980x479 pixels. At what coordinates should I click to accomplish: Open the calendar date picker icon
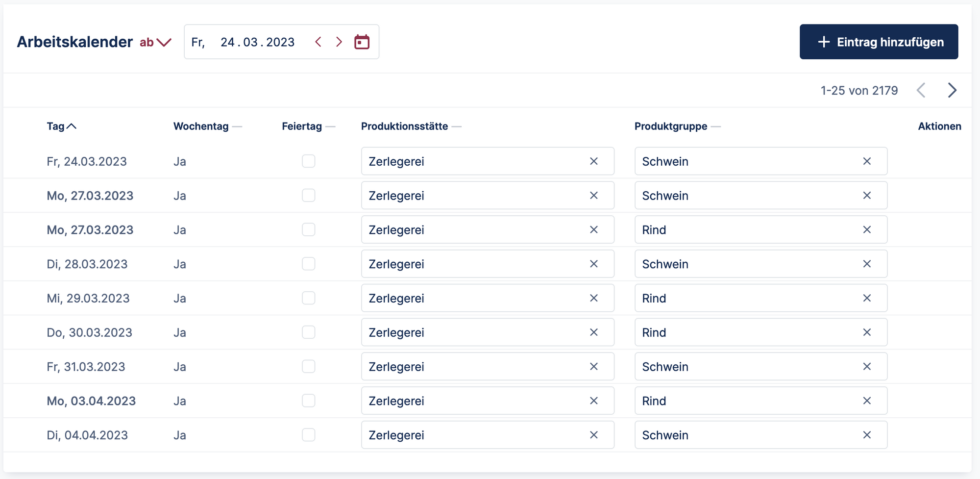(362, 42)
